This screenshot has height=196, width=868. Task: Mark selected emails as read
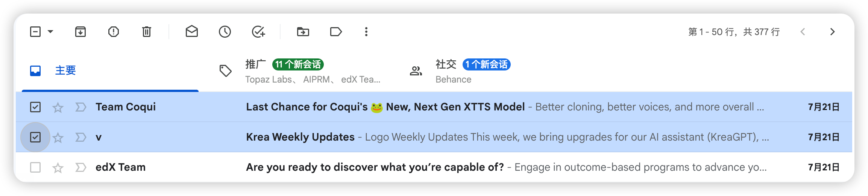point(192,31)
